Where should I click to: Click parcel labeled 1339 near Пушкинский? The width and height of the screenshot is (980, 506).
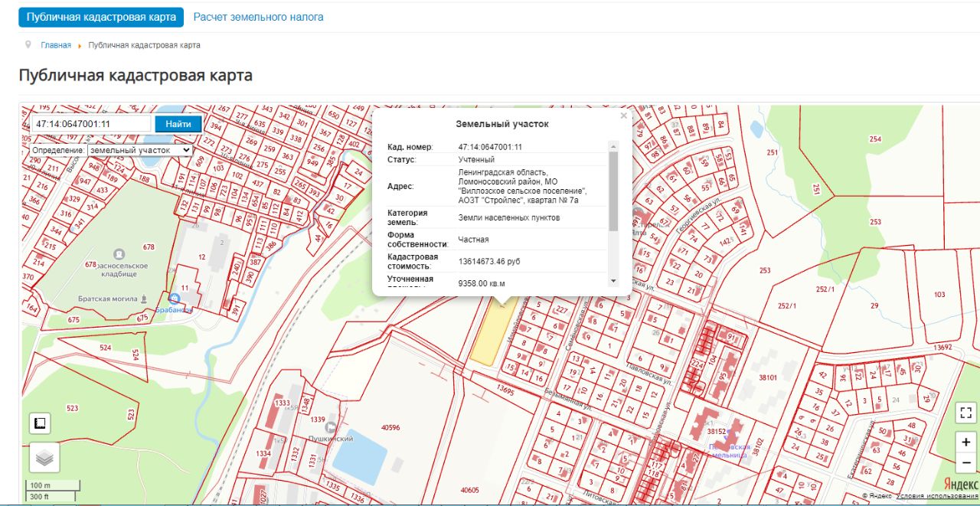318,419
